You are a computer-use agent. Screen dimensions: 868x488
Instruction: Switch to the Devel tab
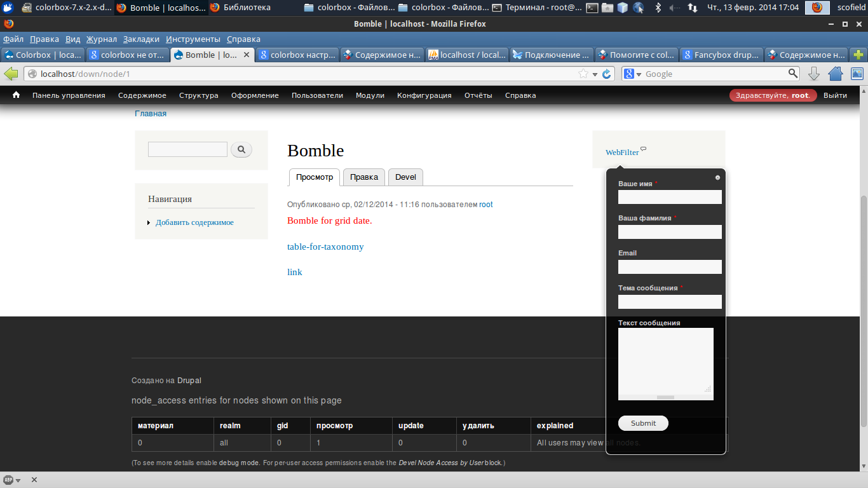[405, 177]
